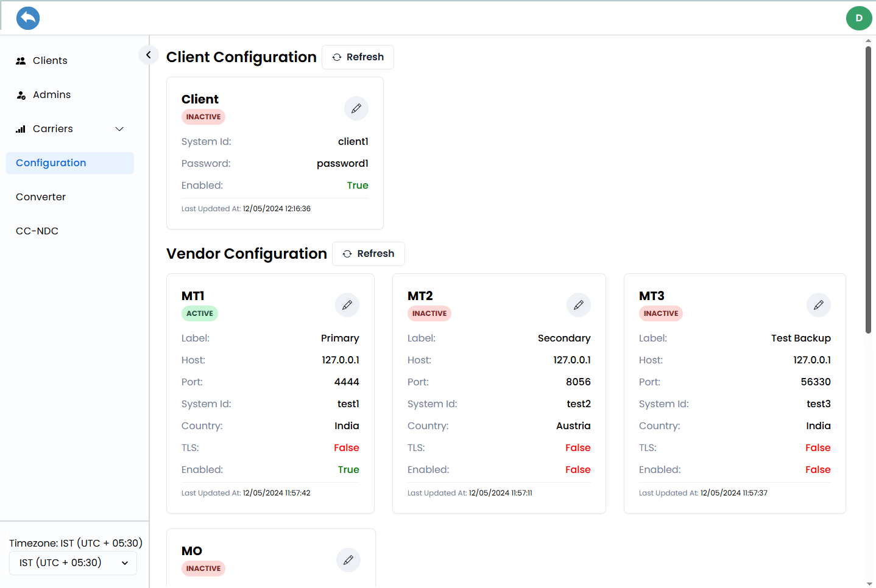Edit the MT1 vendor card

tap(347, 305)
